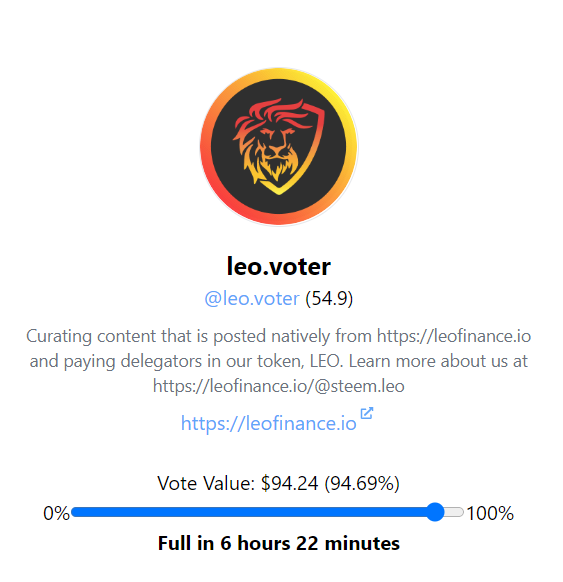Image resolution: width=563 pixels, height=582 pixels.
Task: Click the unfilled gray end of vote slider
Action: click(x=454, y=512)
